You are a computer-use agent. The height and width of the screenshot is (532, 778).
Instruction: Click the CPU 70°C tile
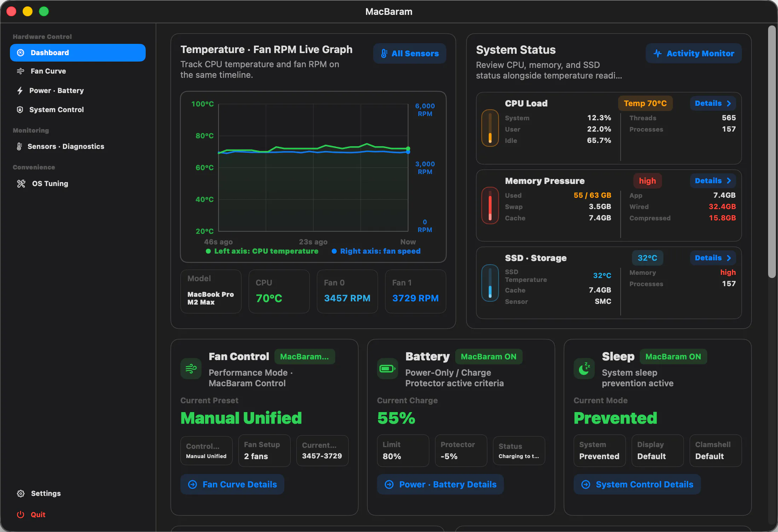(279, 291)
